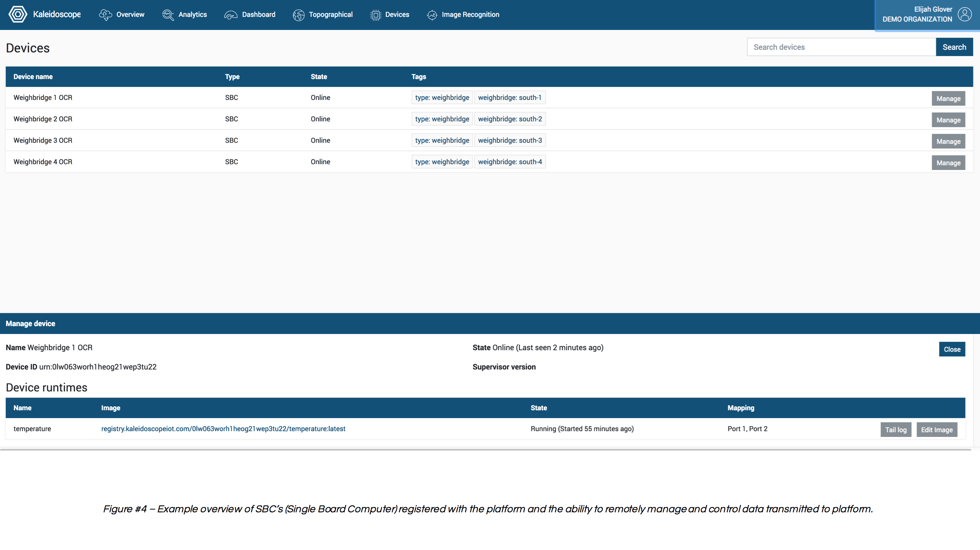Open the temperature registry image link
This screenshot has width=980, height=550.
pyautogui.click(x=223, y=429)
